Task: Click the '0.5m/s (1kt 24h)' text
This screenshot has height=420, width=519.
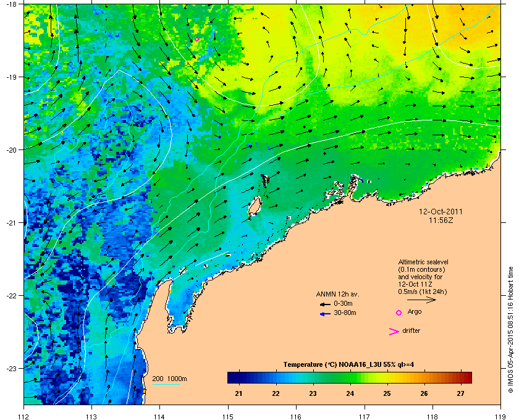Action: [x=423, y=292]
